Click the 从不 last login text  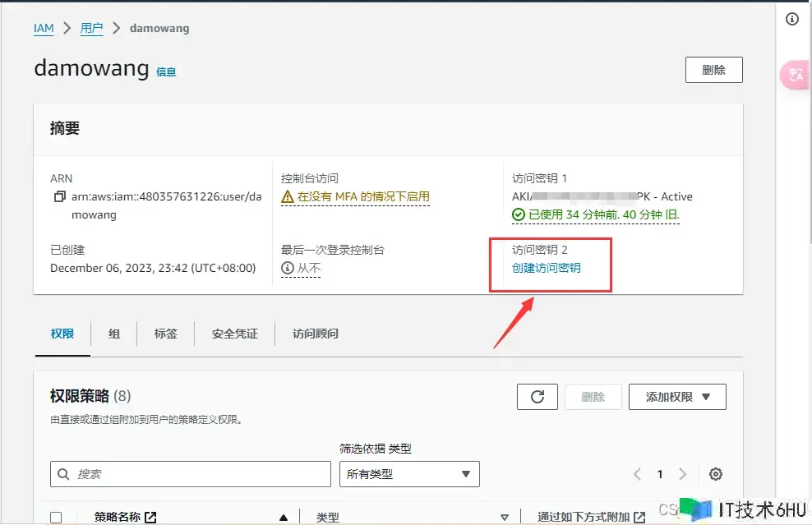pyautogui.click(x=309, y=268)
